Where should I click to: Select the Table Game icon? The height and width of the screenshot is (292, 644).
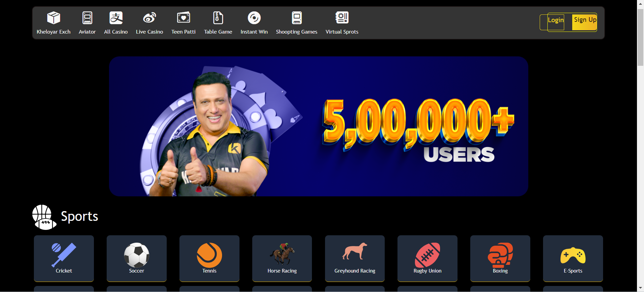[x=218, y=18]
